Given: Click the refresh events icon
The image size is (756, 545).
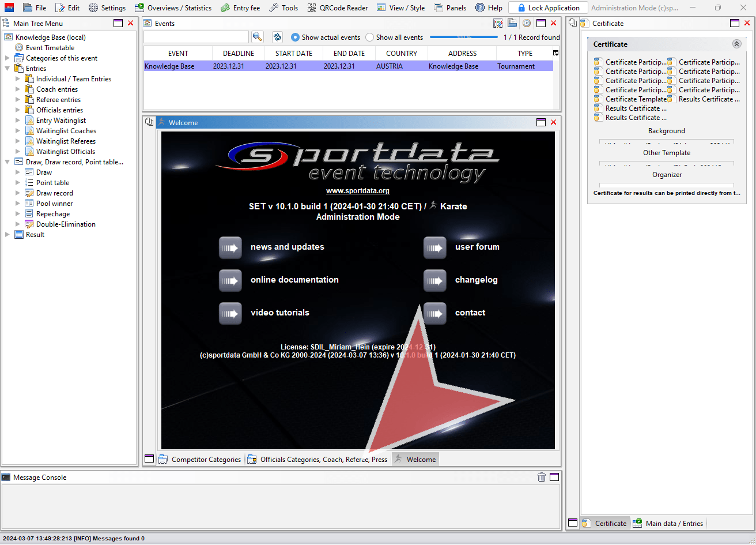Looking at the screenshot, I should coord(277,37).
